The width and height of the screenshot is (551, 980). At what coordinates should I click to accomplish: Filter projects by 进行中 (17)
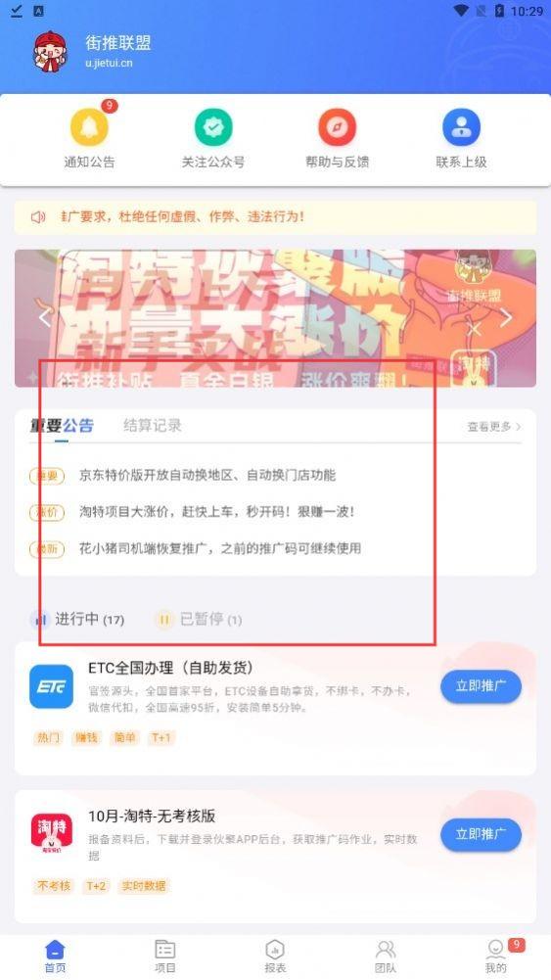(x=77, y=620)
